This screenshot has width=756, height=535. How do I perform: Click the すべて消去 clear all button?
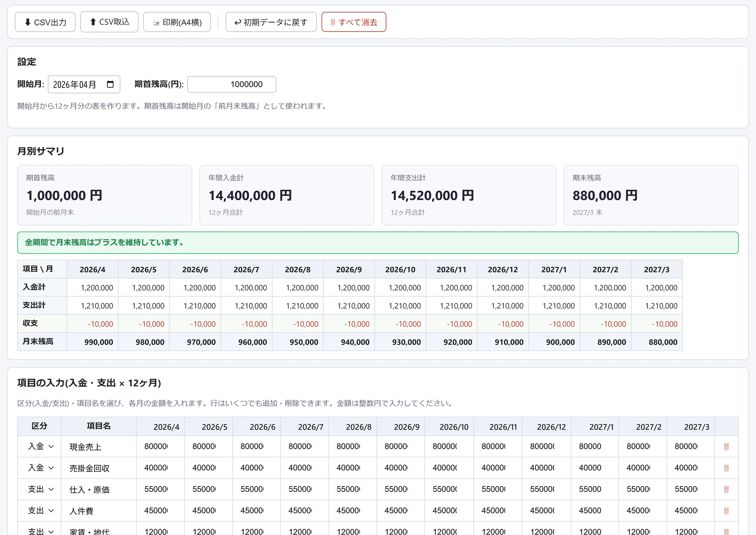(x=354, y=22)
